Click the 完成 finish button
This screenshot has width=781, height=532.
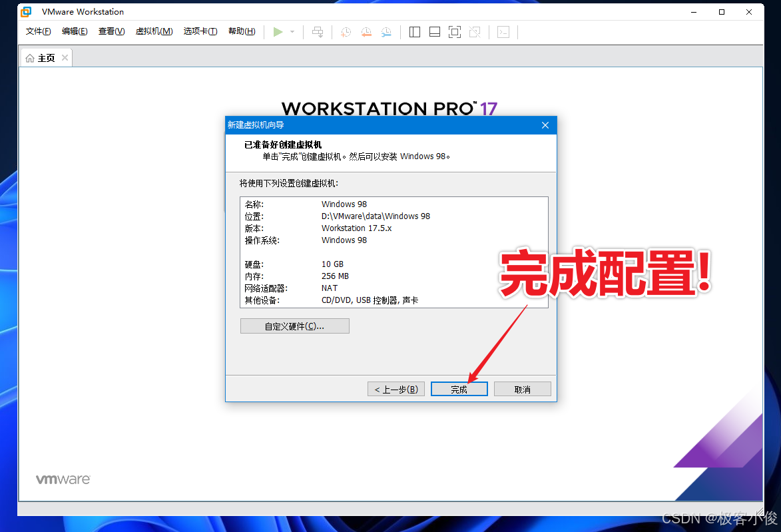coord(459,389)
